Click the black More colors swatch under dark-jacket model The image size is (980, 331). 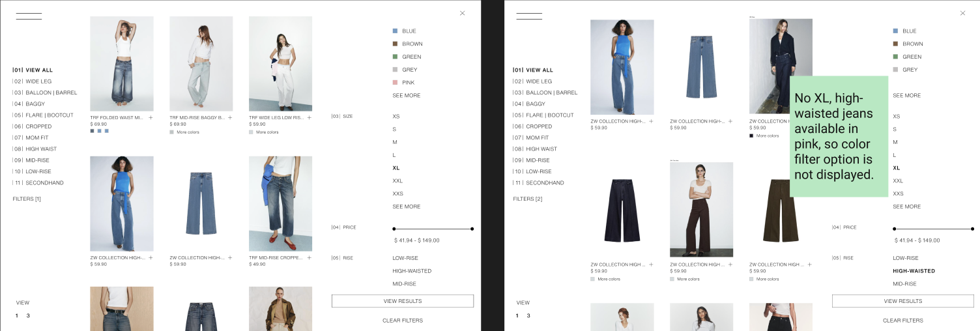(751, 136)
